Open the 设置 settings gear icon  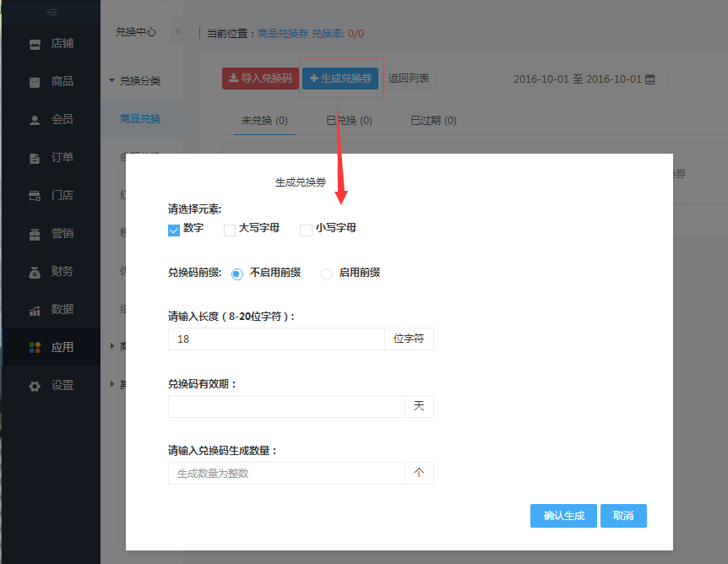pyautogui.click(x=35, y=386)
